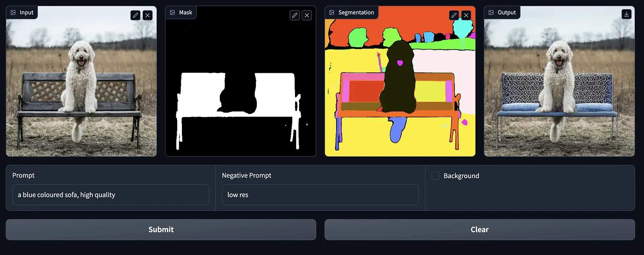Click the Segmentation label tag

click(x=351, y=12)
